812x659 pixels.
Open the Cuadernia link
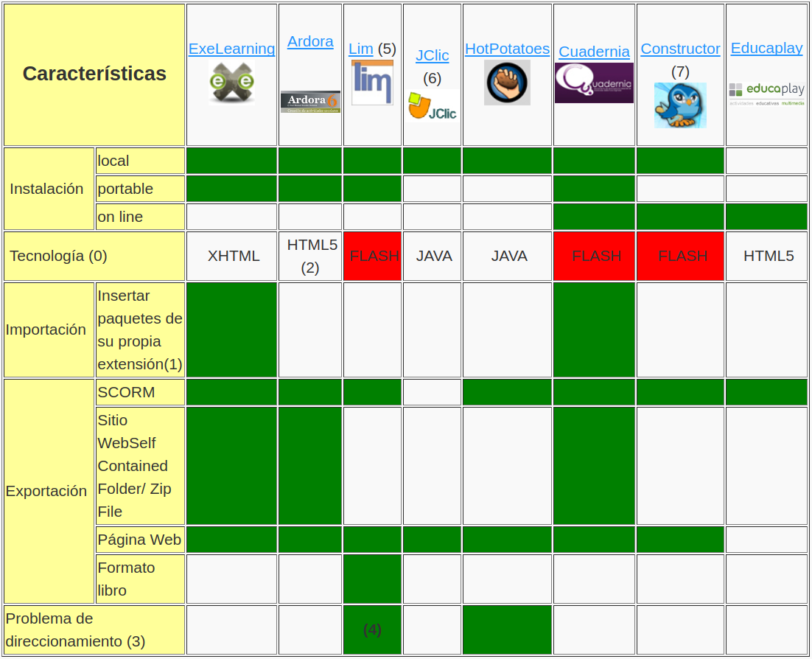(594, 52)
